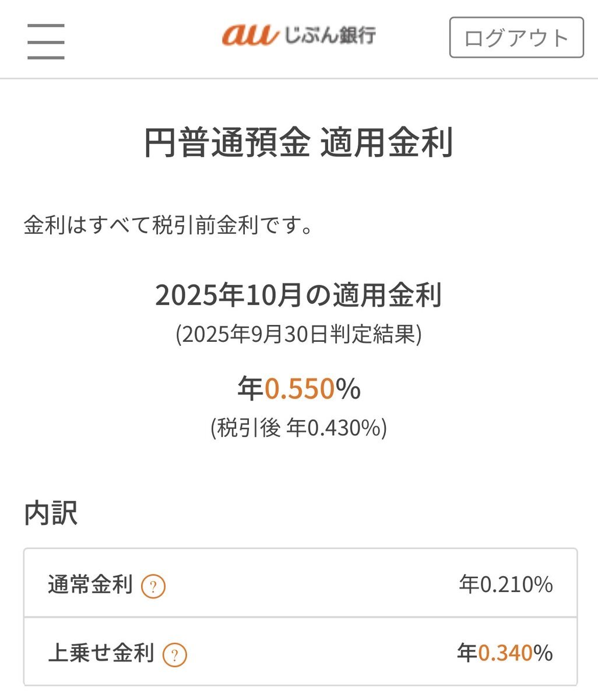Click the 円普通預金 適用金利 page title
The image size is (598, 700).
coord(298,143)
